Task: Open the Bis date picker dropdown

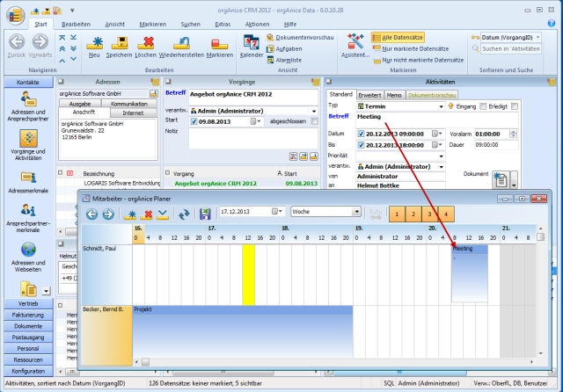Action: click(437, 145)
